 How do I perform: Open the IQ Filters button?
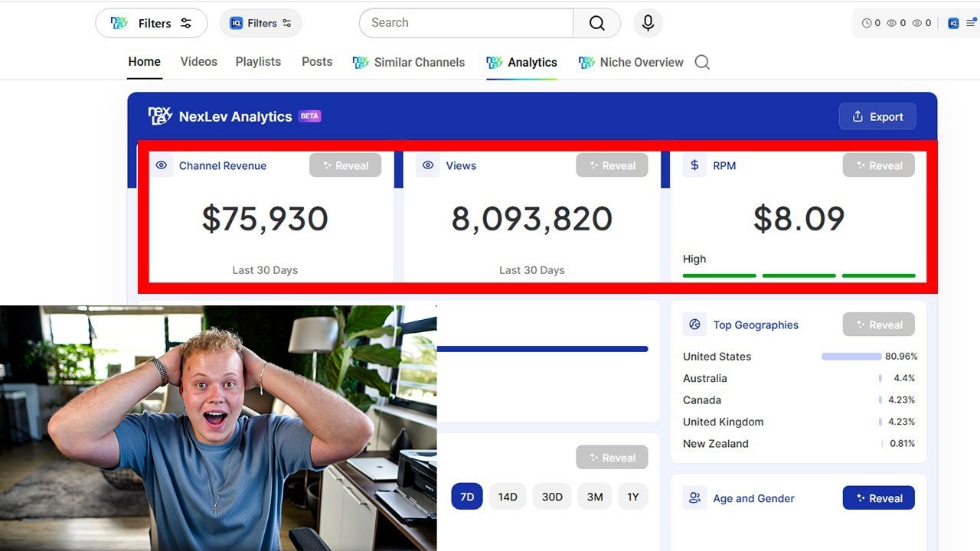(261, 23)
